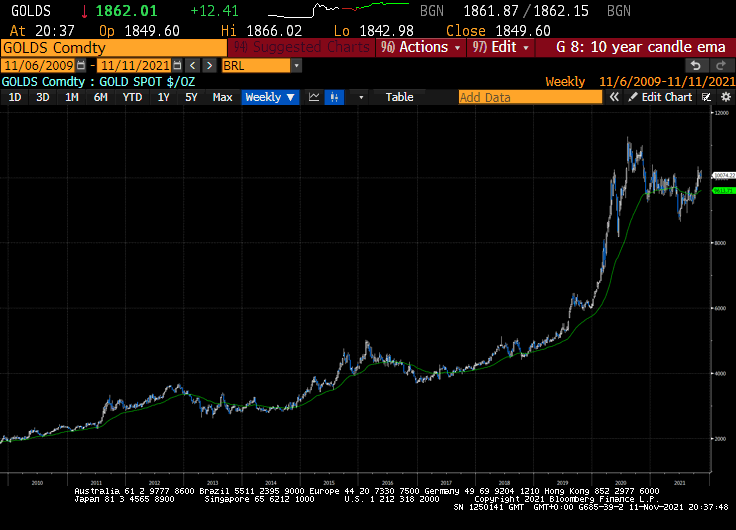
Task: Expand the chart type options arrow
Action: click(361, 97)
